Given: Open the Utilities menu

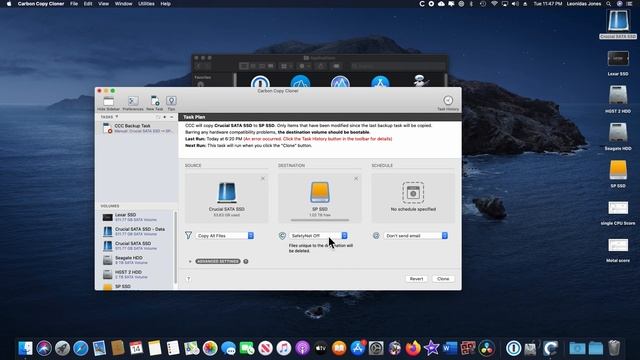Looking at the screenshot, I should [x=146, y=4].
